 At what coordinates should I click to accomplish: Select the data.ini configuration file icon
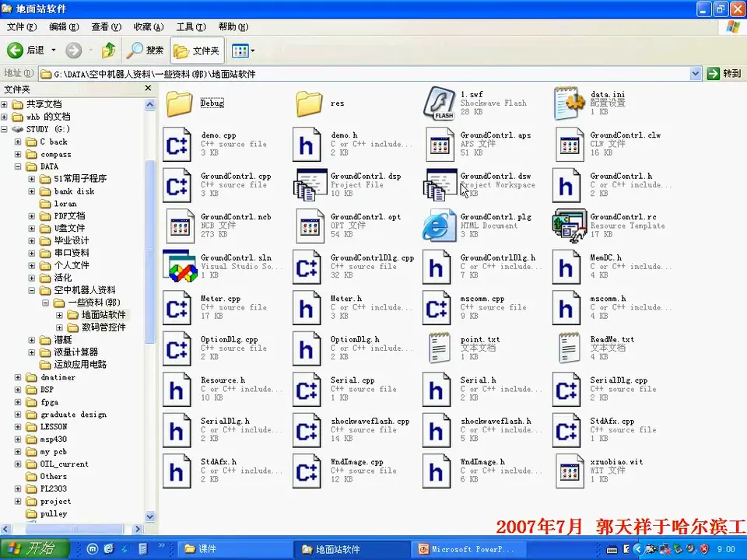(x=570, y=103)
